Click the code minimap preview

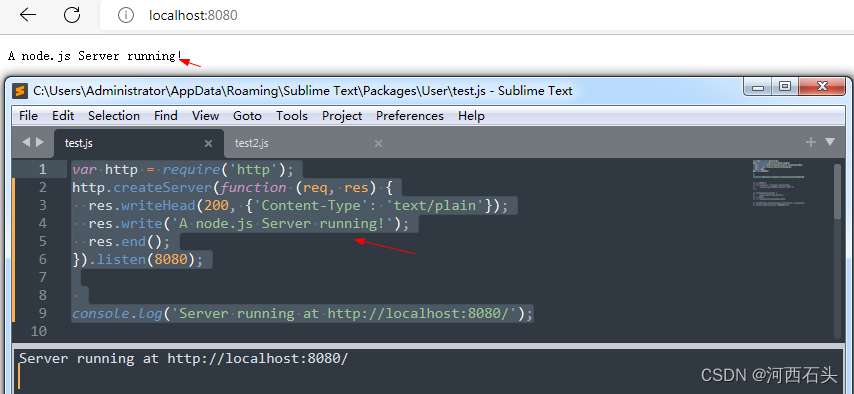click(x=780, y=184)
